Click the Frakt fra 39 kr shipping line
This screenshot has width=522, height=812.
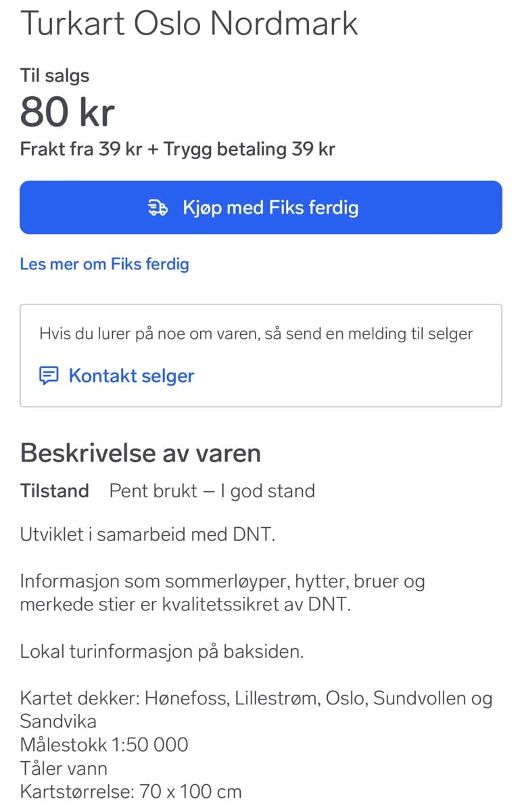(177, 149)
